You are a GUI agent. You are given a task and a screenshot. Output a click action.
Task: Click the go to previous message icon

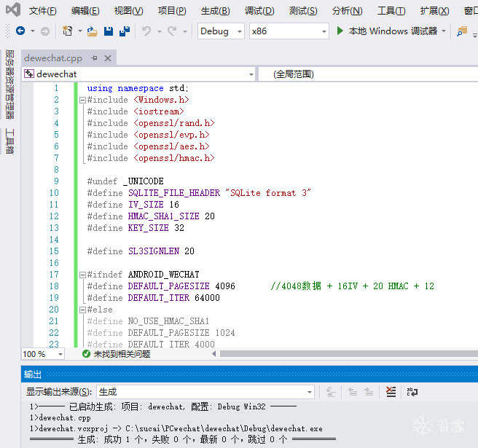pos(353,392)
